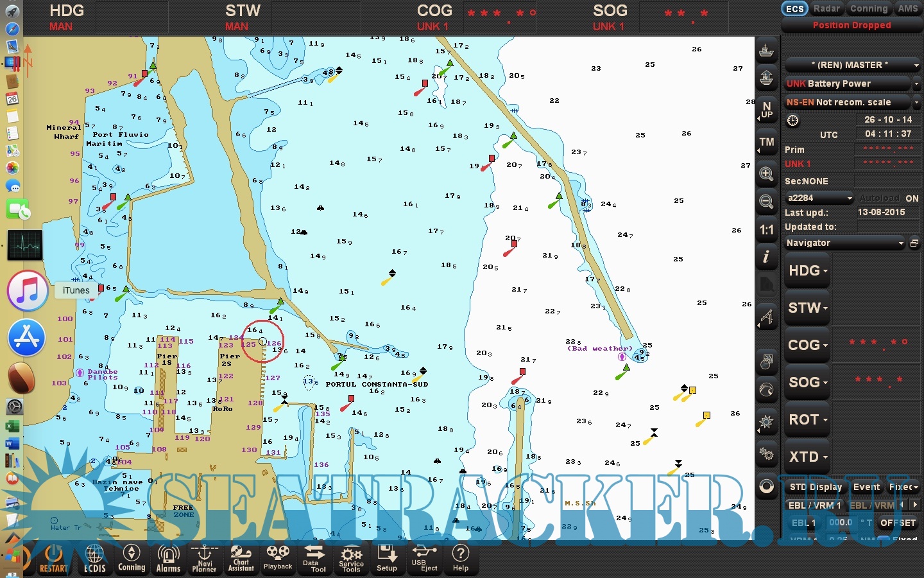
Task: Expand the (REN) MASTER dropdown
Action: click(852, 65)
